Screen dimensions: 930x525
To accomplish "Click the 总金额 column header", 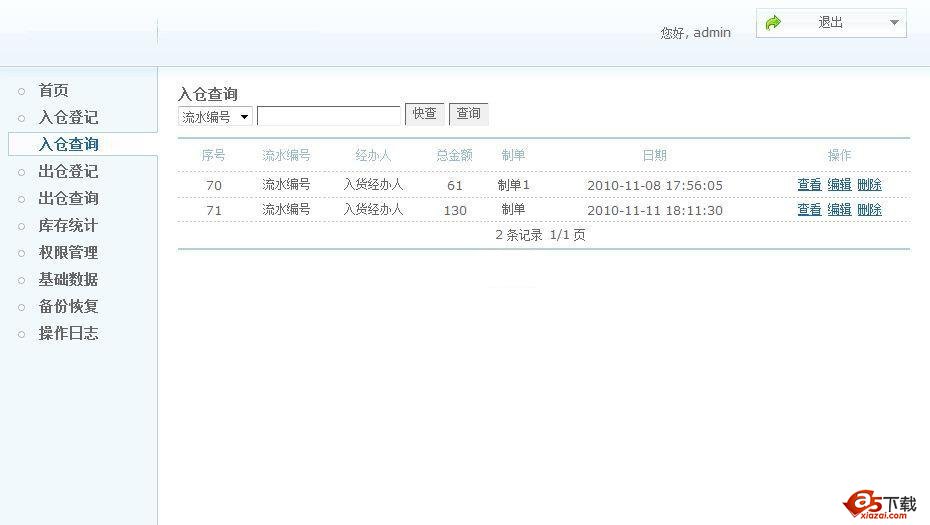I will 454,155.
